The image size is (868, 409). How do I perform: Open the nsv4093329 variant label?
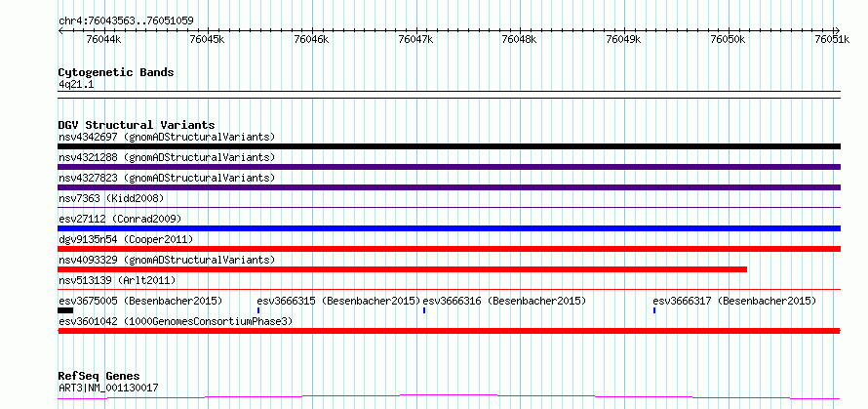click(x=167, y=260)
